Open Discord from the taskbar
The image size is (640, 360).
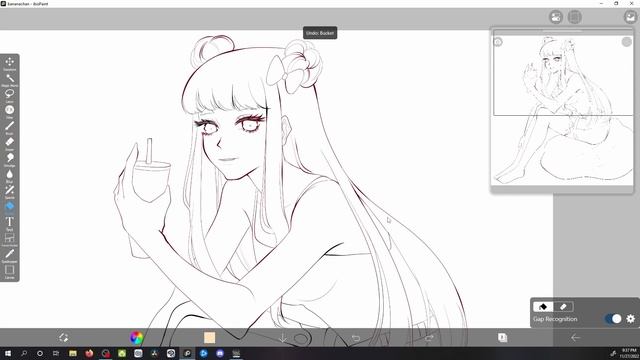(x=220, y=353)
